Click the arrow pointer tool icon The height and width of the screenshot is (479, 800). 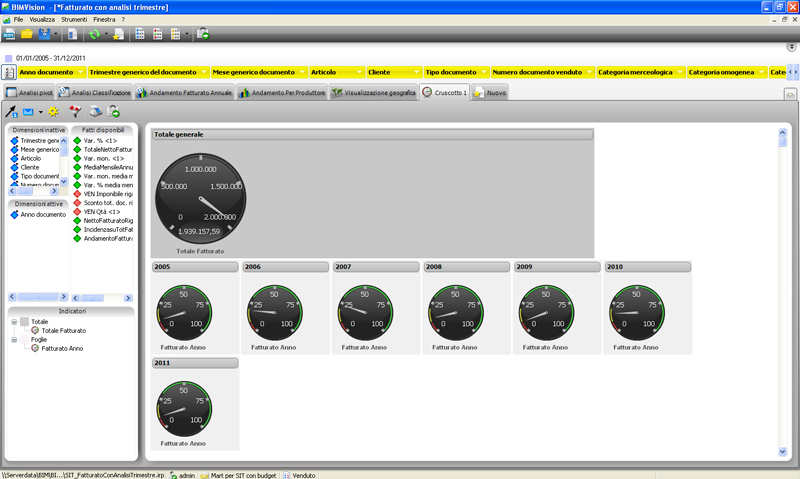point(11,111)
